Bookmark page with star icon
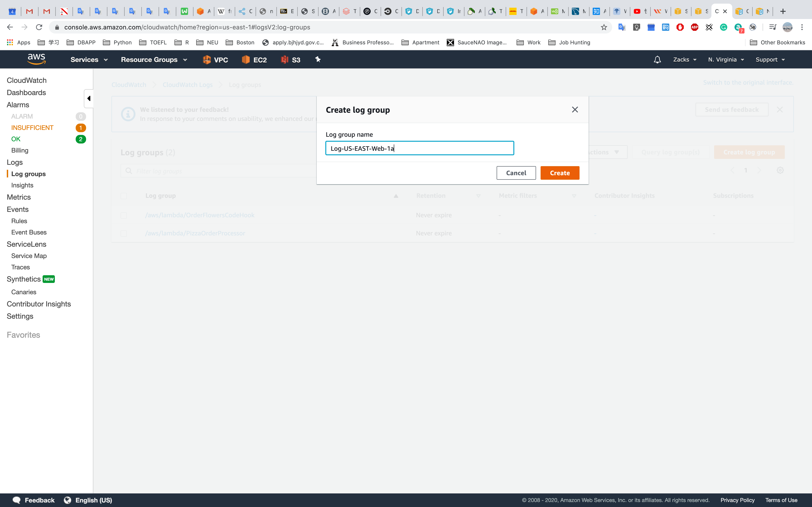Image resolution: width=812 pixels, height=507 pixels. (604, 27)
